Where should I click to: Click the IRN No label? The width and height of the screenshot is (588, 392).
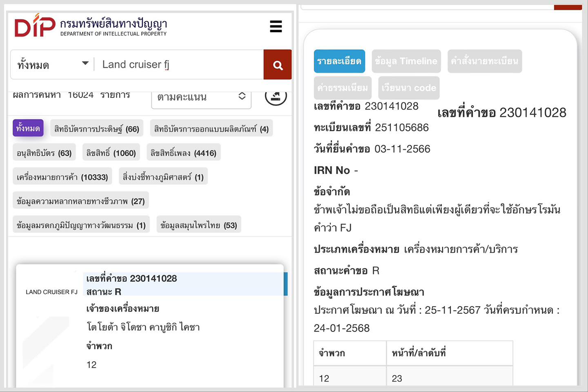click(332, 170)
